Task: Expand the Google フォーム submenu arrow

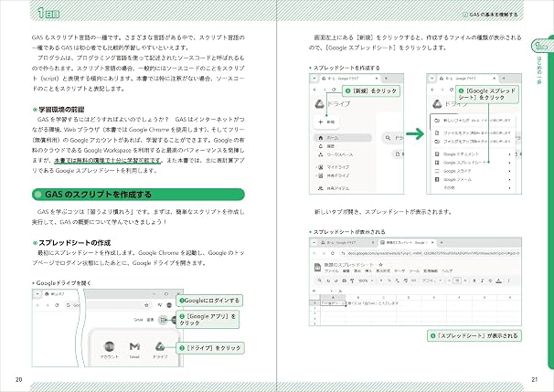Action: (509, 179)
